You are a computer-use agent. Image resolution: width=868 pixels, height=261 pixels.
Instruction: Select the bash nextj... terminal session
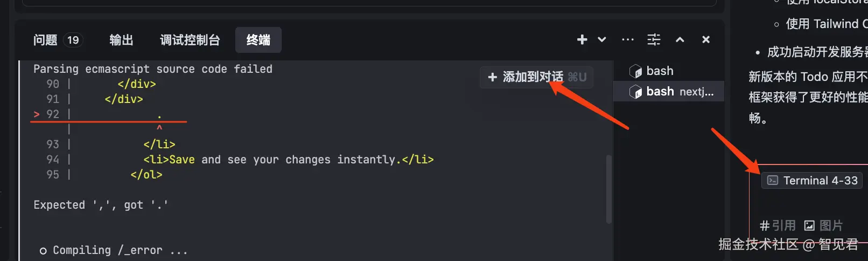click(x=680, y=92)
